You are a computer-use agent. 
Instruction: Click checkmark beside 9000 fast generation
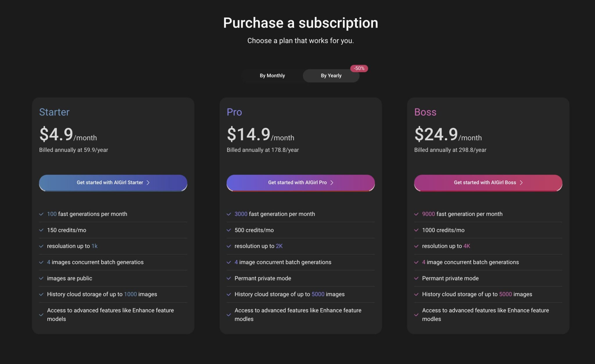[416, 214]
